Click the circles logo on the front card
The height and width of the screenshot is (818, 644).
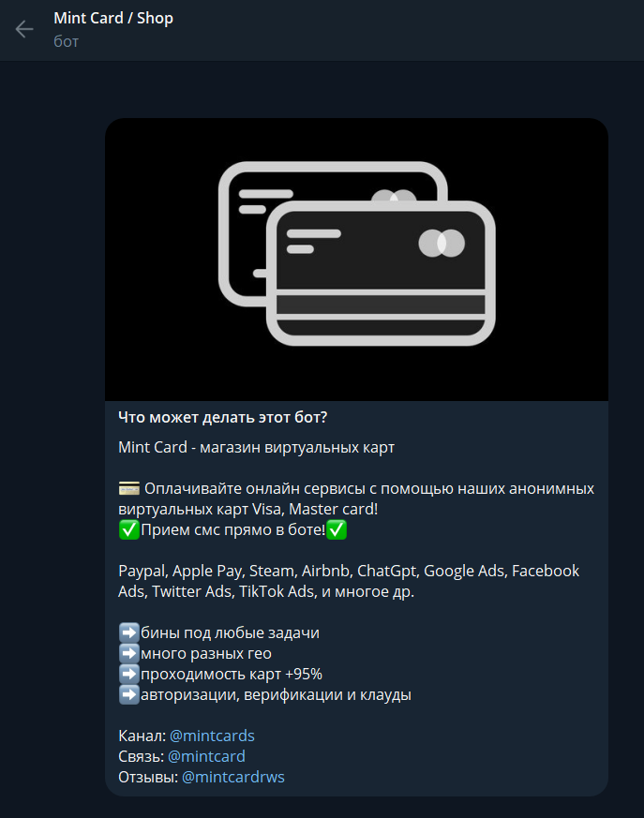[442, 243]
